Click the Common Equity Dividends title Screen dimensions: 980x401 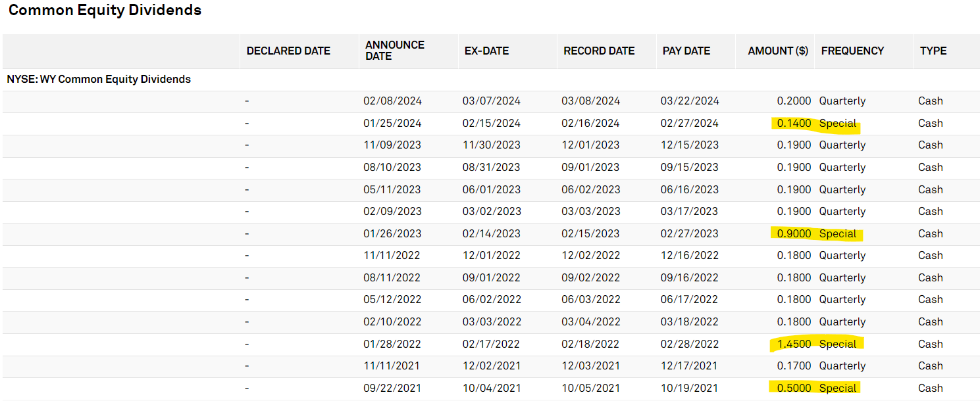(x=105, y=11)
